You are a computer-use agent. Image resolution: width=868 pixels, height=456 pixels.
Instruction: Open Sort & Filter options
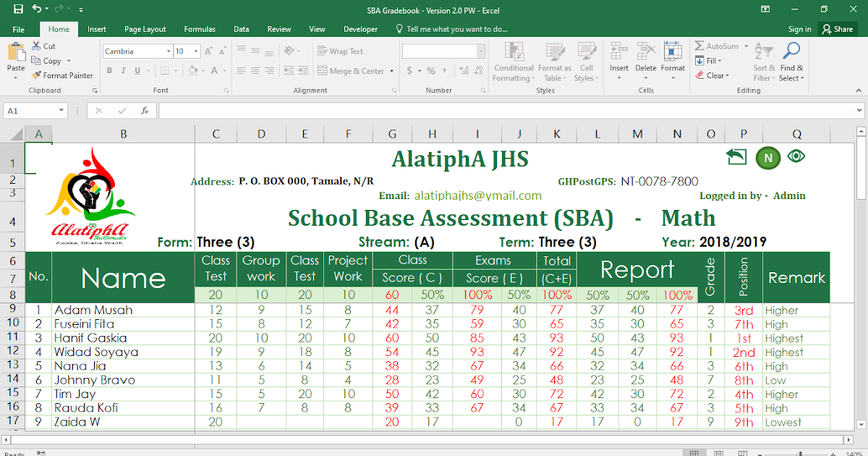click(763, 62)
